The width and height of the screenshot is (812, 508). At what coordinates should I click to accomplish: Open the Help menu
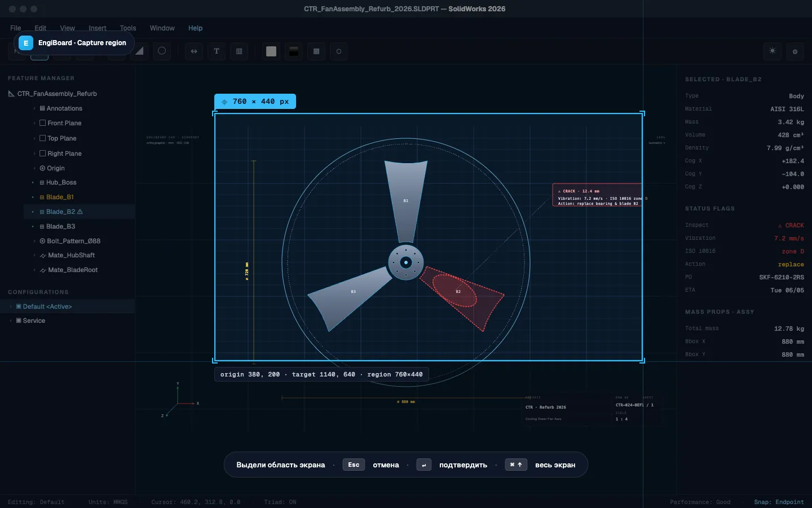coord(195,28)
